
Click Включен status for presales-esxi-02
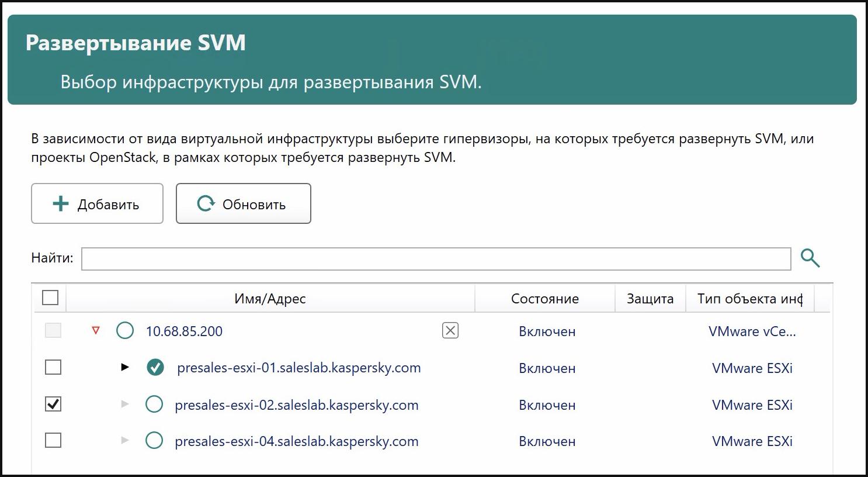547,405
